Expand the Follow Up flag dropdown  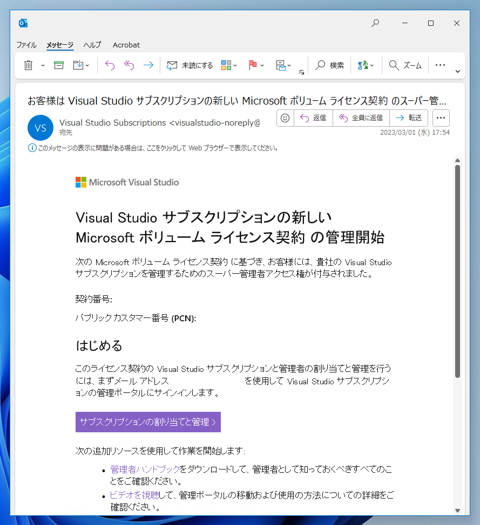point(262,66)
